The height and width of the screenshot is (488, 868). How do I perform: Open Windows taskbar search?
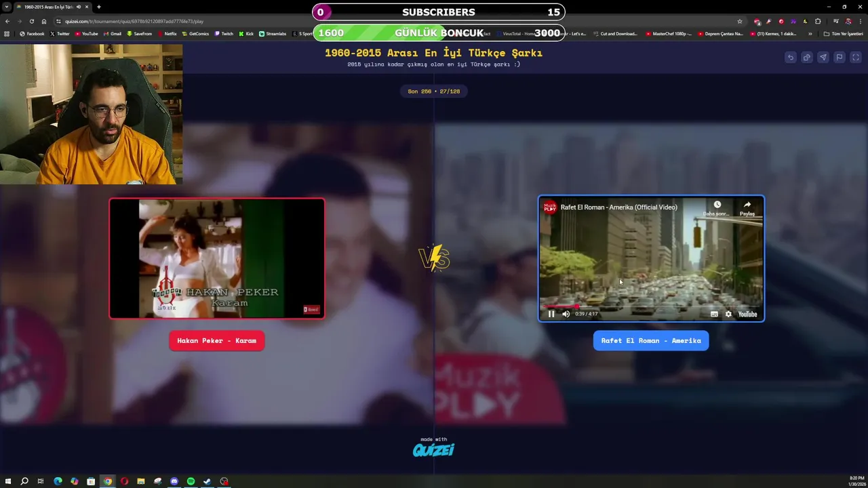[x=24, y=481]
